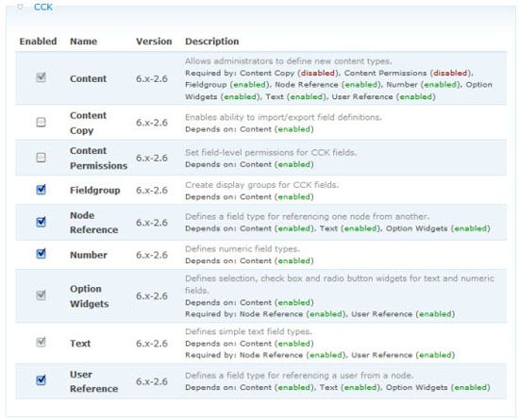Click the Fieldgroup row version 6.x-2.6
This screenshot has height=420, width=519.
(152, 191)
